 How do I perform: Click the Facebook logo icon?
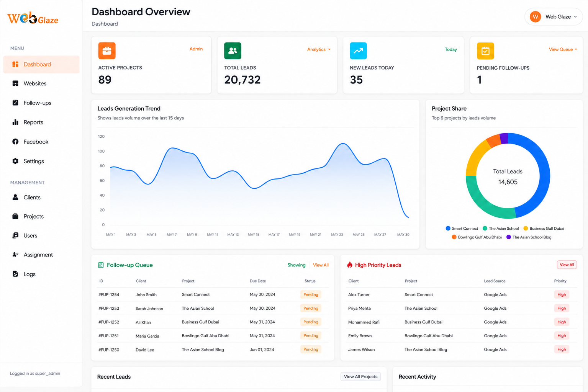click(15, 142)
